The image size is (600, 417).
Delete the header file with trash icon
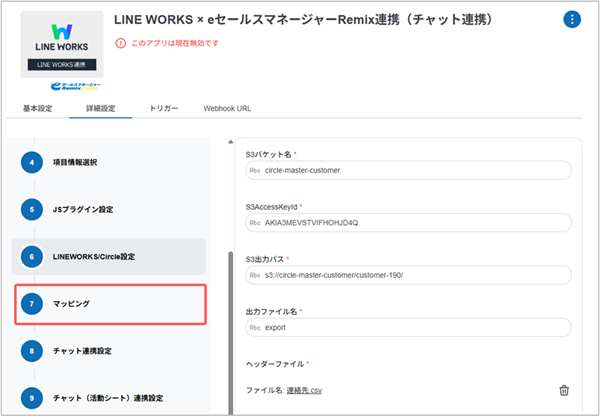click(x=564, y=390)
